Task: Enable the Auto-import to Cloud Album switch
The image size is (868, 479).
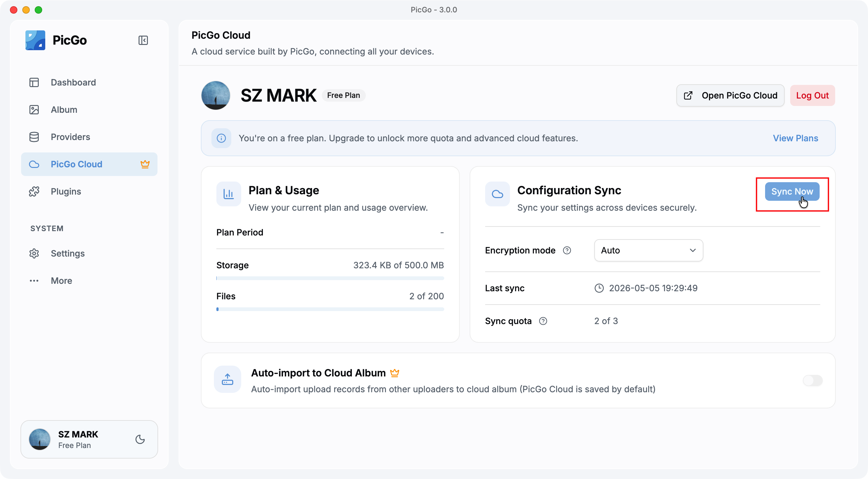Action: point(813,381)
